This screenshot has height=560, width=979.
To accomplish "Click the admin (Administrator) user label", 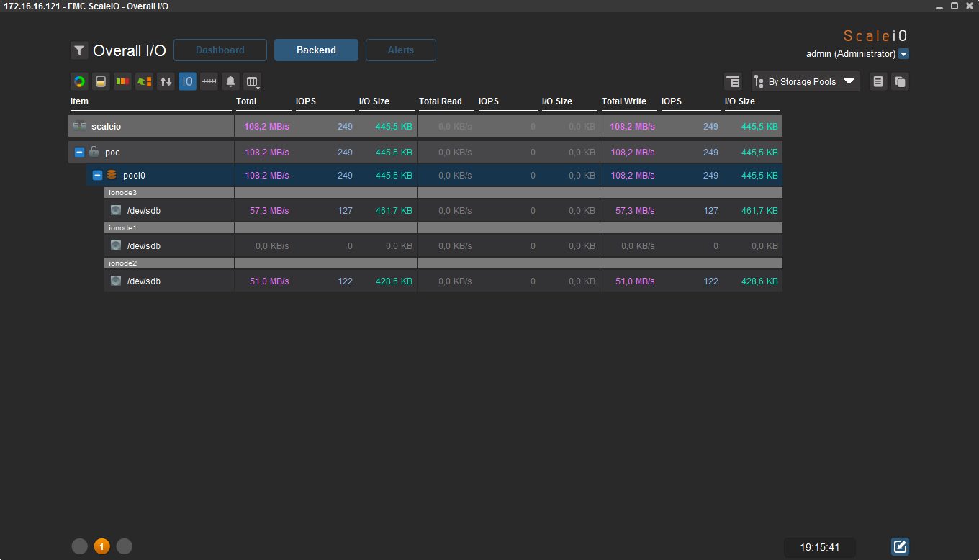I will 851,54.
